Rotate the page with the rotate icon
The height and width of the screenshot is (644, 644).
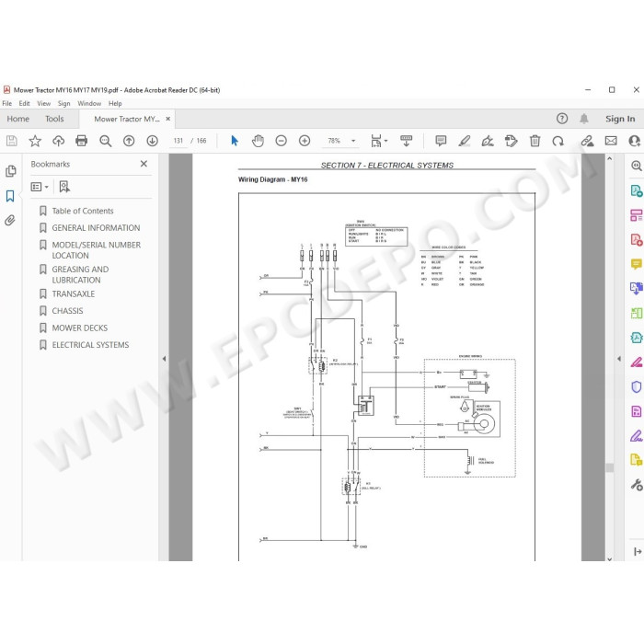[x=558, y=141]
